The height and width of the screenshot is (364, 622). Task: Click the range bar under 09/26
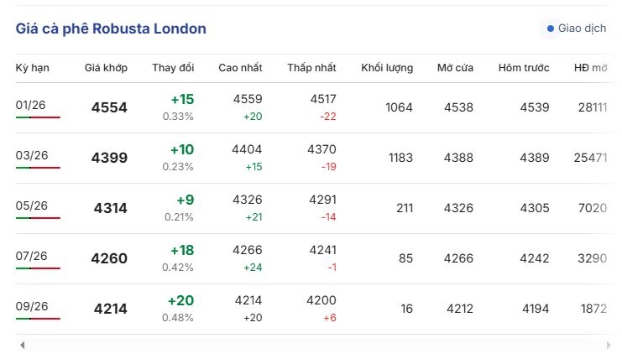38,319
